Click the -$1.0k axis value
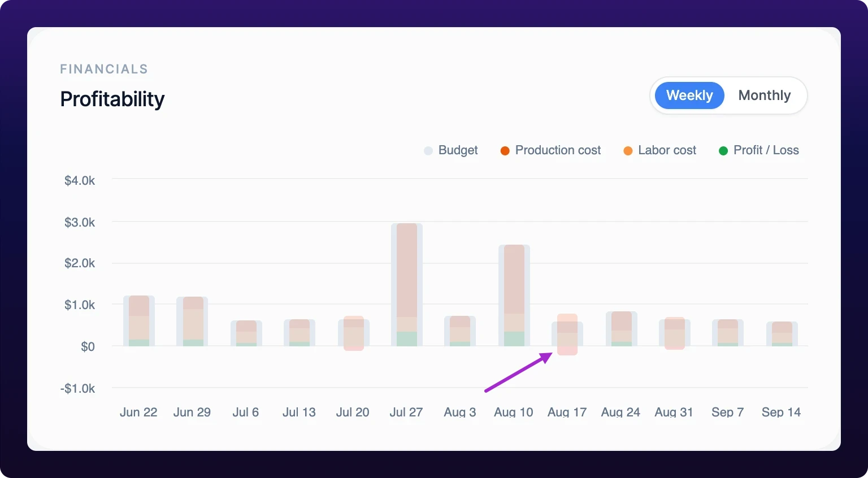868x478 pixels. 78,389
